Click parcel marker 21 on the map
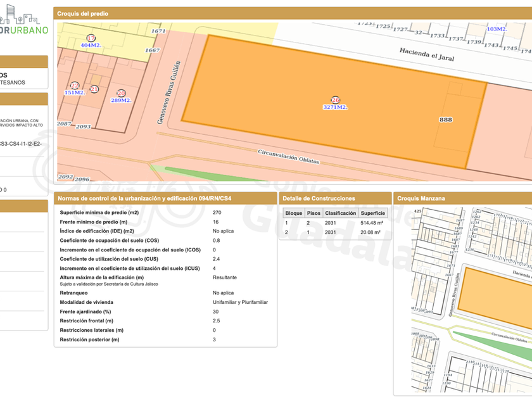This screenshot has height=399, width=532. tap(94, 89)
